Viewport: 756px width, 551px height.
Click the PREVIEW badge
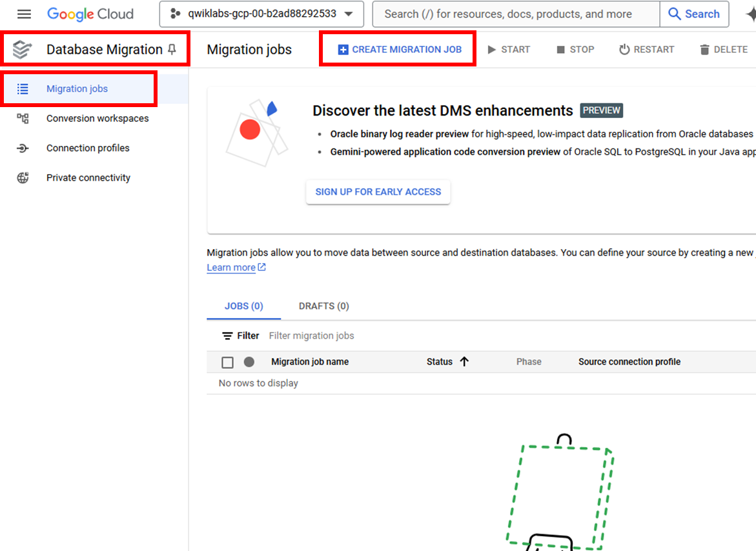coord(601,110)
